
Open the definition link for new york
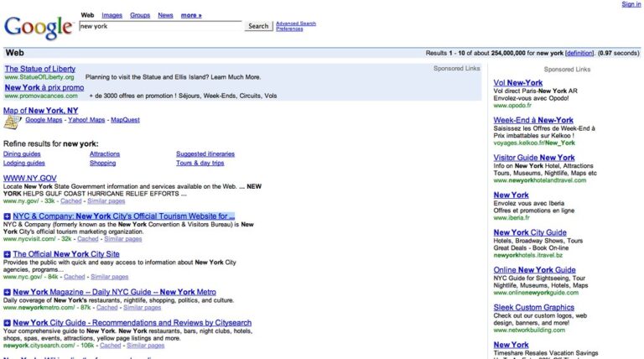[x=579, y=53]
